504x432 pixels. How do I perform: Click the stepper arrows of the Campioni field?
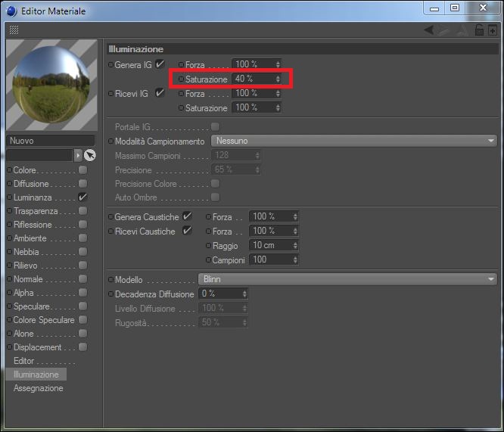point(295,260)
